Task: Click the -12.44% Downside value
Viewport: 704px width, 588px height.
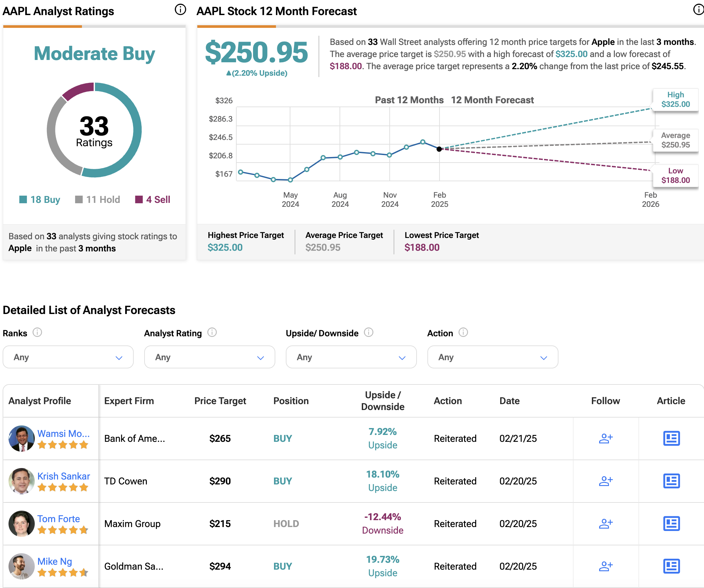Action: [x=382, y=524]
